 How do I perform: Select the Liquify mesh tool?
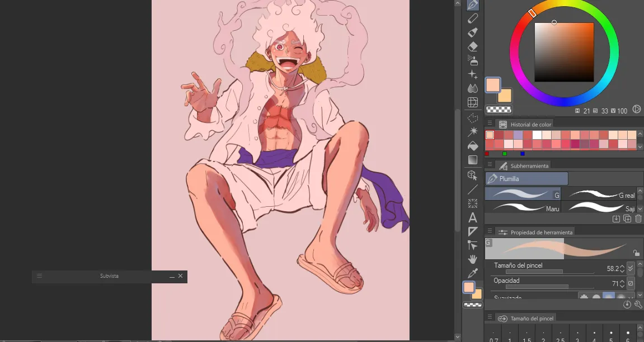coord(473,102)
